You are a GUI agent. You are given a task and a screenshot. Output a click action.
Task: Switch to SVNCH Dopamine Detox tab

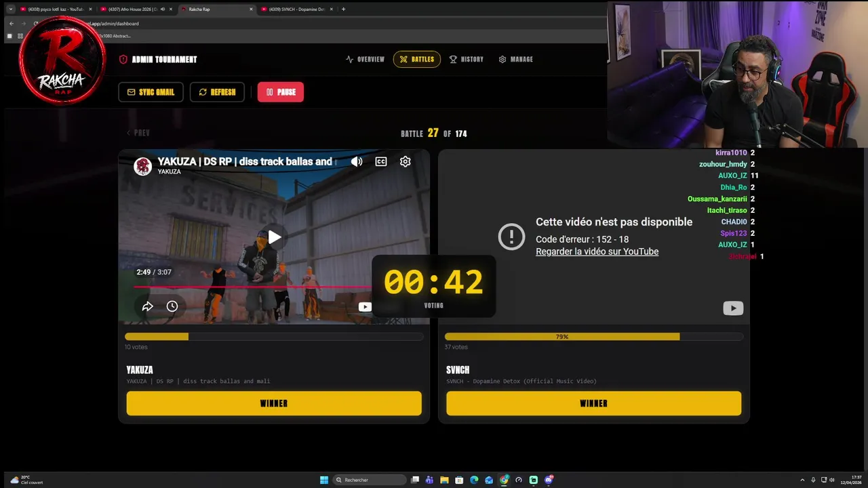(x=296, y=9)
